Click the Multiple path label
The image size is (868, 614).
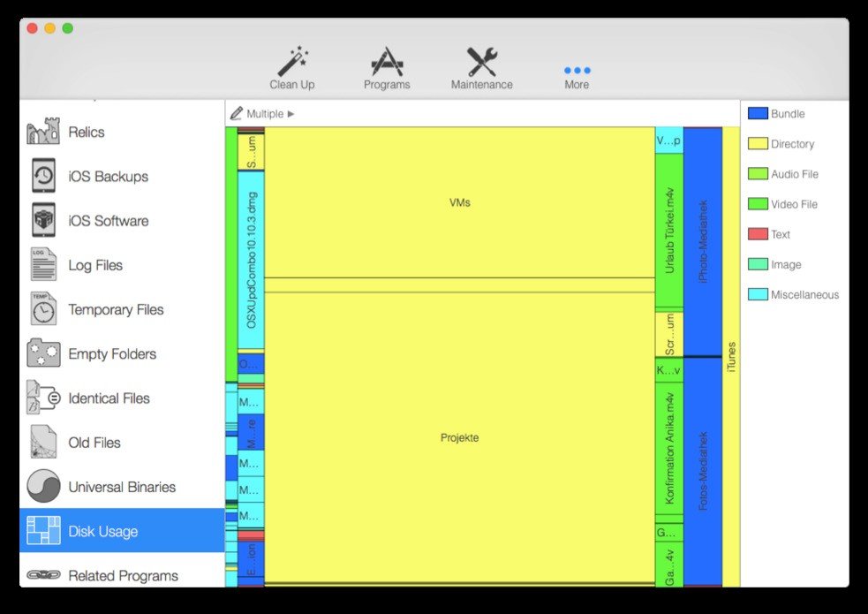265,113
